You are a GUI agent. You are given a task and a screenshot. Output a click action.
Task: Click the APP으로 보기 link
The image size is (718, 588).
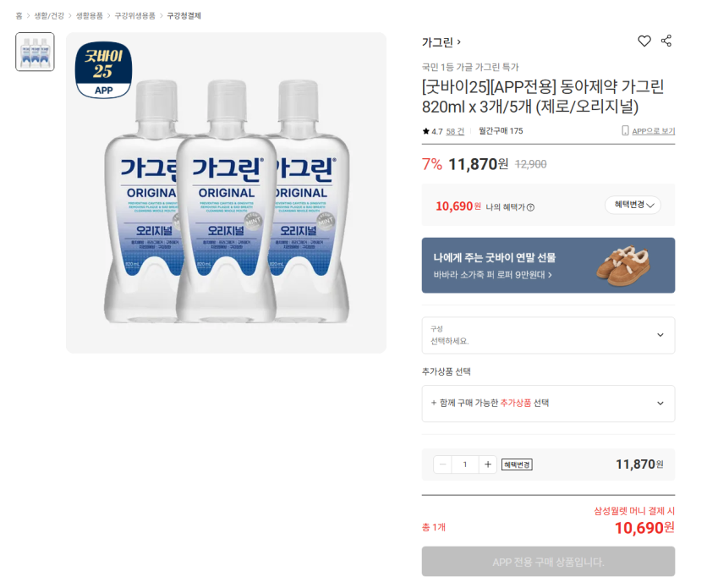(653, 131)
